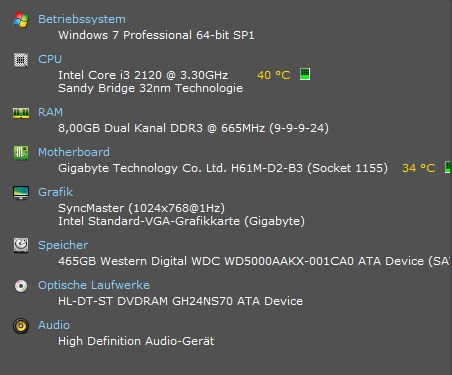The image size is (452, 375).
Task: Open the Speicher section heading
Action: 63,245
